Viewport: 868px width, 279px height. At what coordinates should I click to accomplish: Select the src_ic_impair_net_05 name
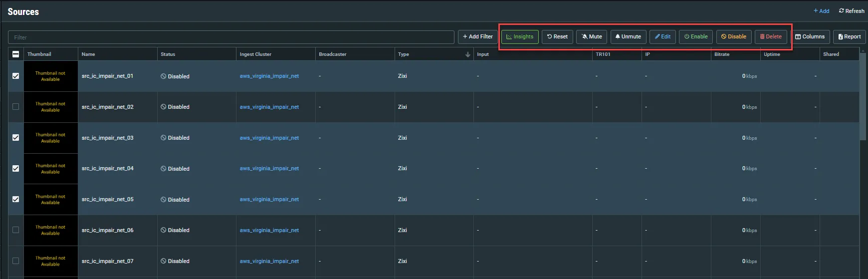click(107, 199)
